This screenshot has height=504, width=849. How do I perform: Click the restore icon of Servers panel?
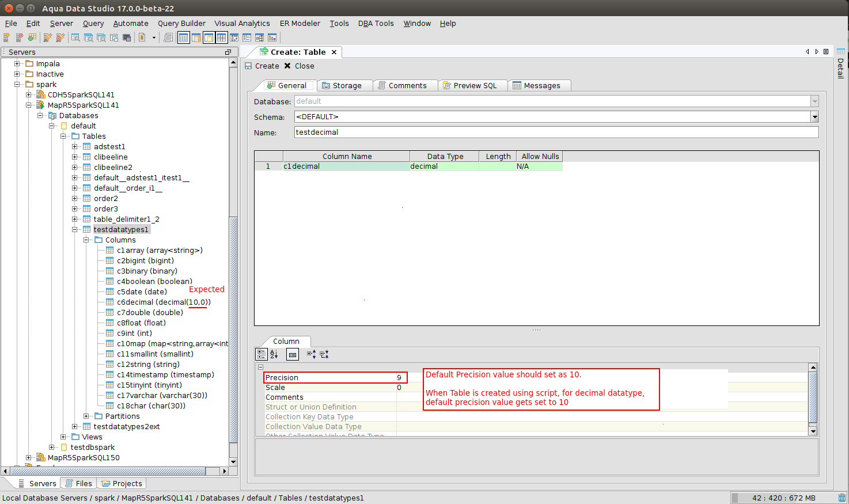228,52
